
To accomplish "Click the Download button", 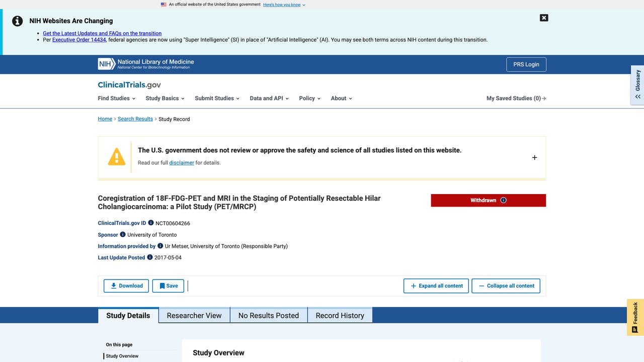I will pos(126,286).
